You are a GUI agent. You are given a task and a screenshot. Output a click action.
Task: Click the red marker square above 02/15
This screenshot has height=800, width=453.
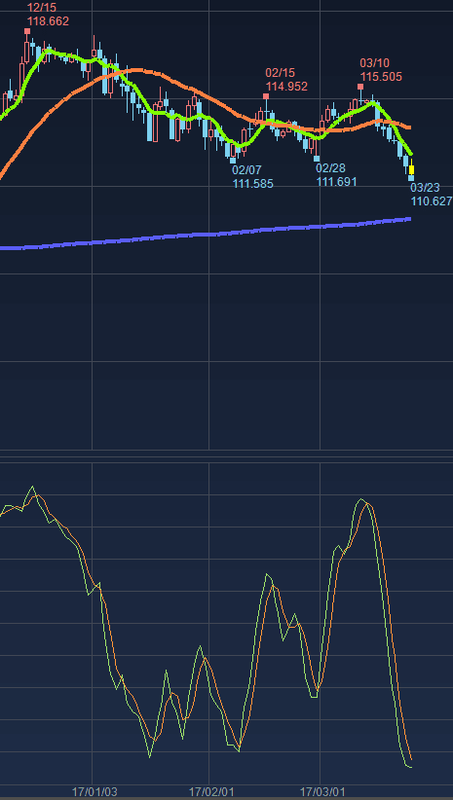click(266, 96)
